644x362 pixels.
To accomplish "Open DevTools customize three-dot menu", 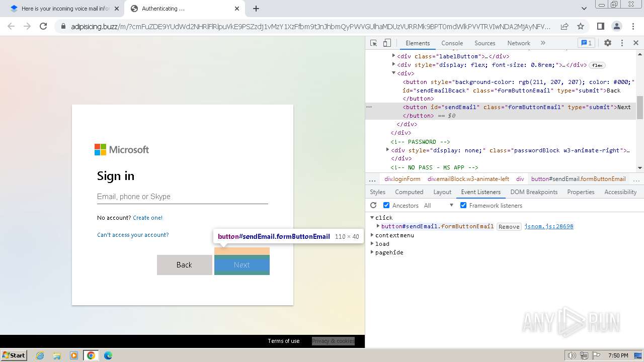I will pyautogui.click(x=622, y=43).
